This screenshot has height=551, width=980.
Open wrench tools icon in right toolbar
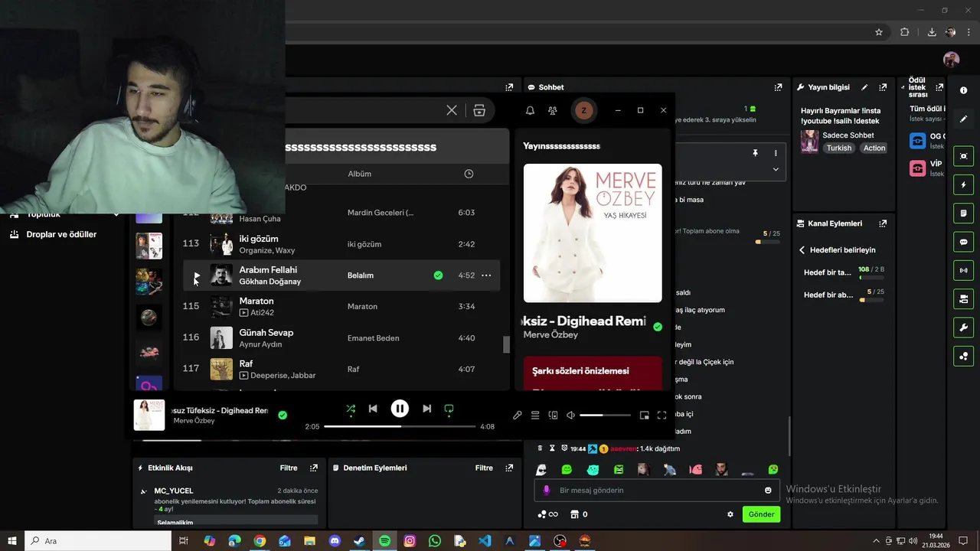(x=964, y=328)
